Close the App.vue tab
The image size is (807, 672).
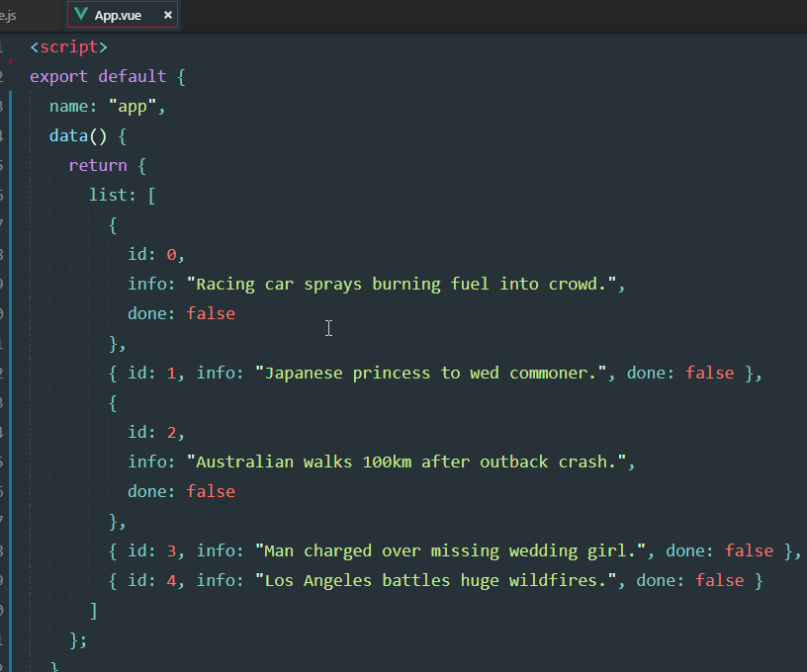pos(167,15)
